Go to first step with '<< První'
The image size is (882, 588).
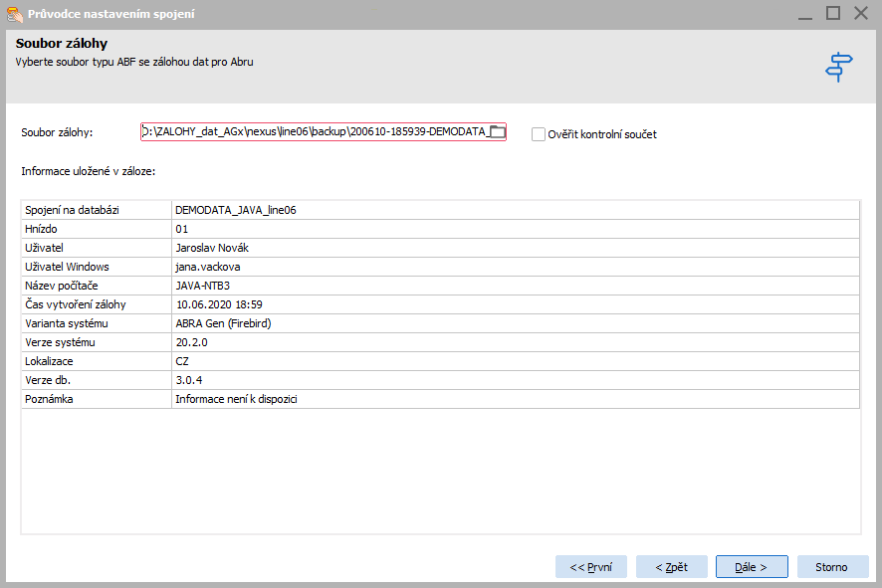click(x=590, y=567)
